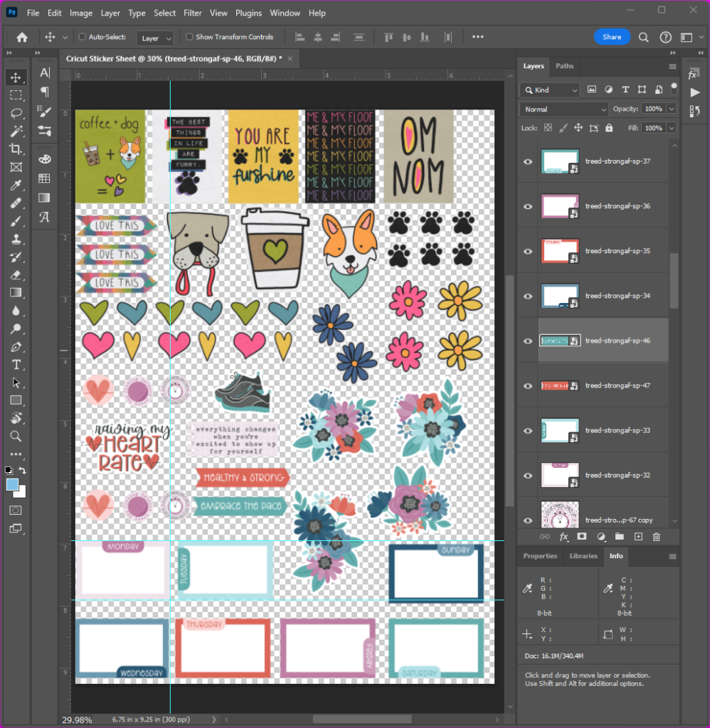Select the Lasso tool
This screenshot has width=710, height=728.
(16, 113)
